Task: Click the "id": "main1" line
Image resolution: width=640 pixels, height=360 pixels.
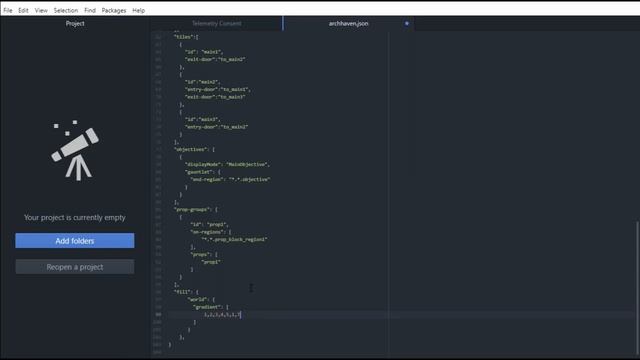Action: [204, 52]
